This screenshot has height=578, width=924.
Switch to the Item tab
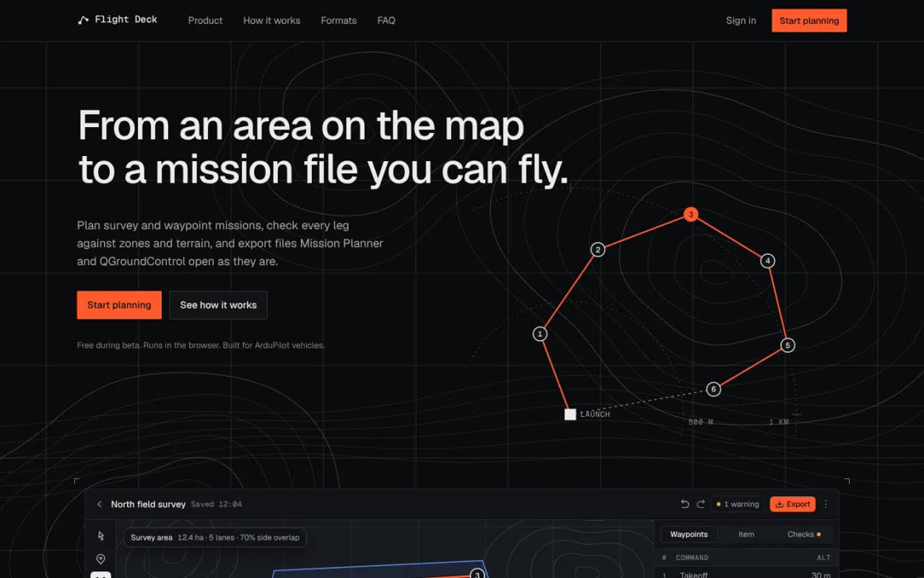pyautogui.click(x=746, y=535)
